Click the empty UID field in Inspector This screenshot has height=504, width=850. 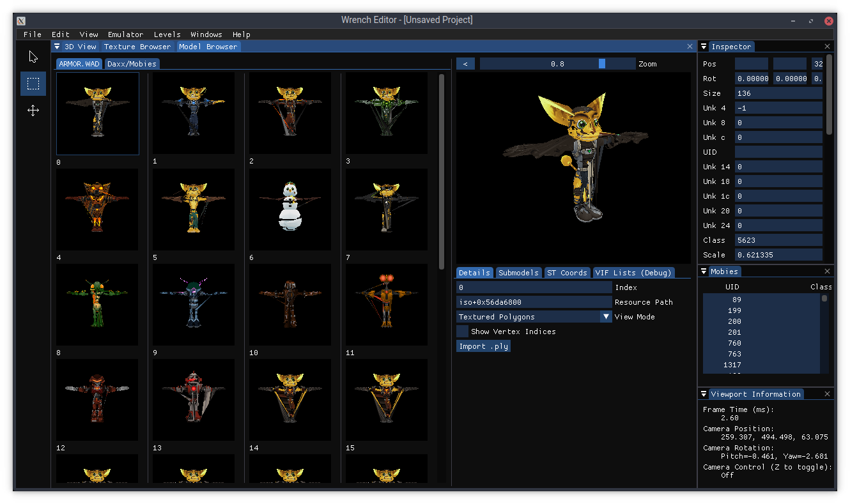pos(778,152)
